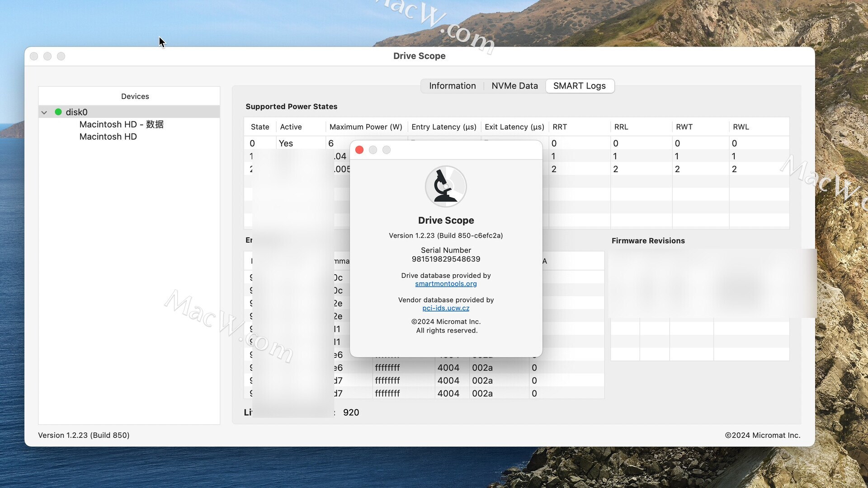Open the smartmontools.org link
The image size is (868, 488).
click(446, 284)
